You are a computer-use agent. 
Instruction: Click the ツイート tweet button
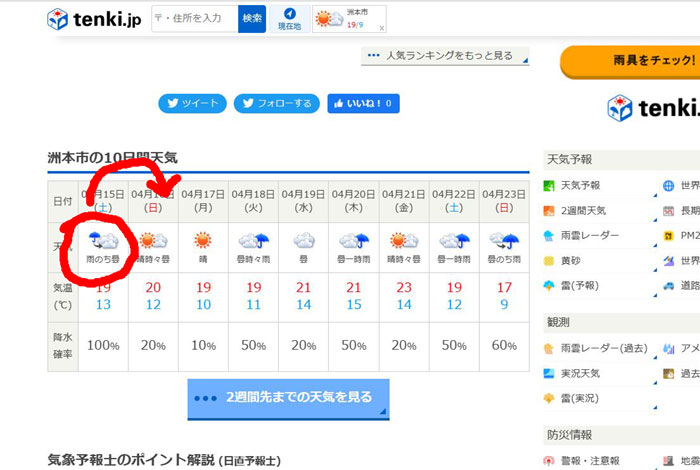click(x=192, y=103)
